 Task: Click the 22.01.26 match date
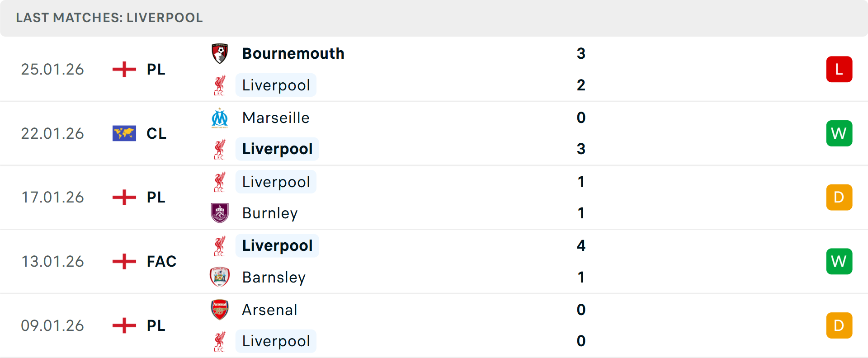[52, 133]
